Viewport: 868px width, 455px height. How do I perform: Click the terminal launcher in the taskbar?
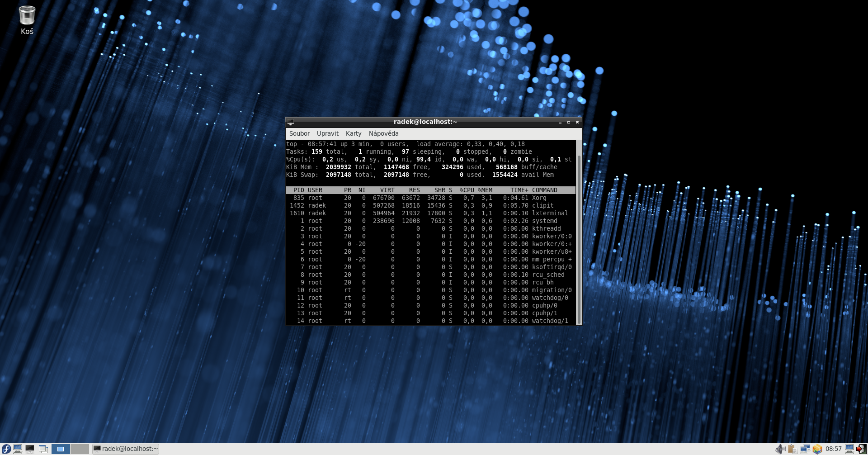coord(30,449)
